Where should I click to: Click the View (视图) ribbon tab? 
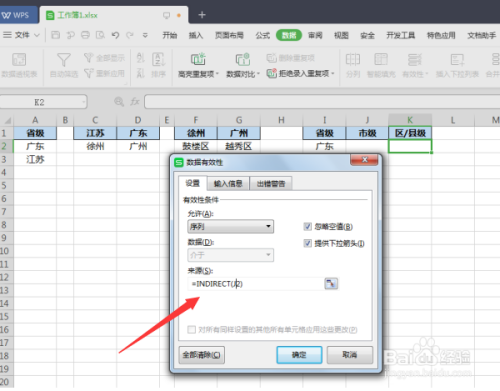(x=341, y=35)
